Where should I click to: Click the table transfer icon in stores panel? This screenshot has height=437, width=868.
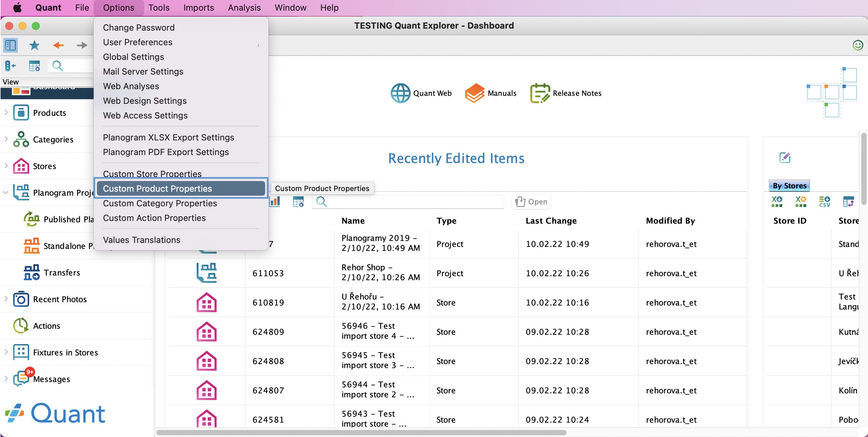tap(849, 202)
